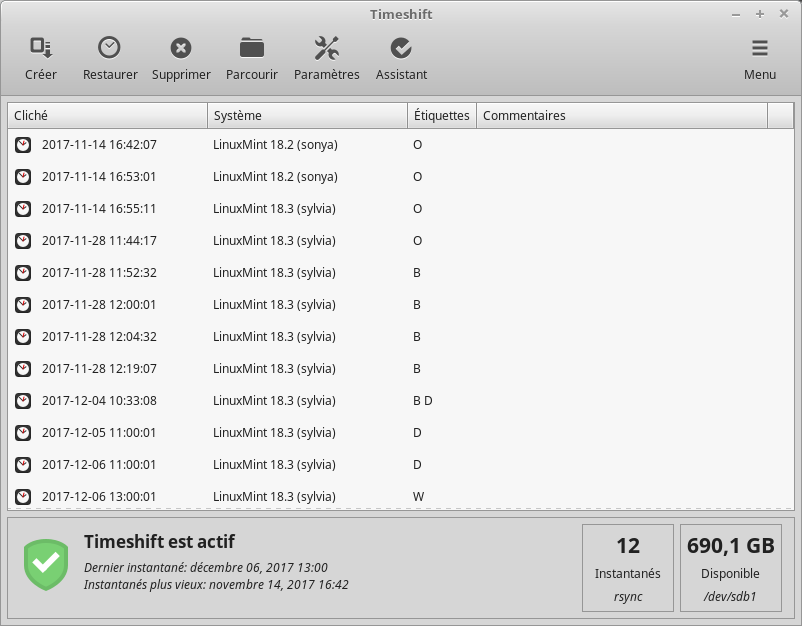Click 'Dernier instantané: décembre 06, 2017 13:00' text
This screenshot has width=802, height=626.
206,568
